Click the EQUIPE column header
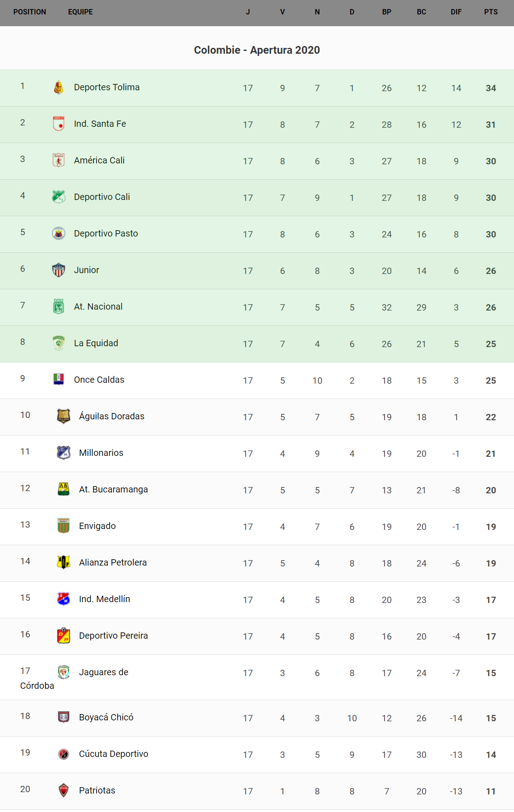Image resolution: width=514 pixels, height=812 pixels. pos(80,12)
